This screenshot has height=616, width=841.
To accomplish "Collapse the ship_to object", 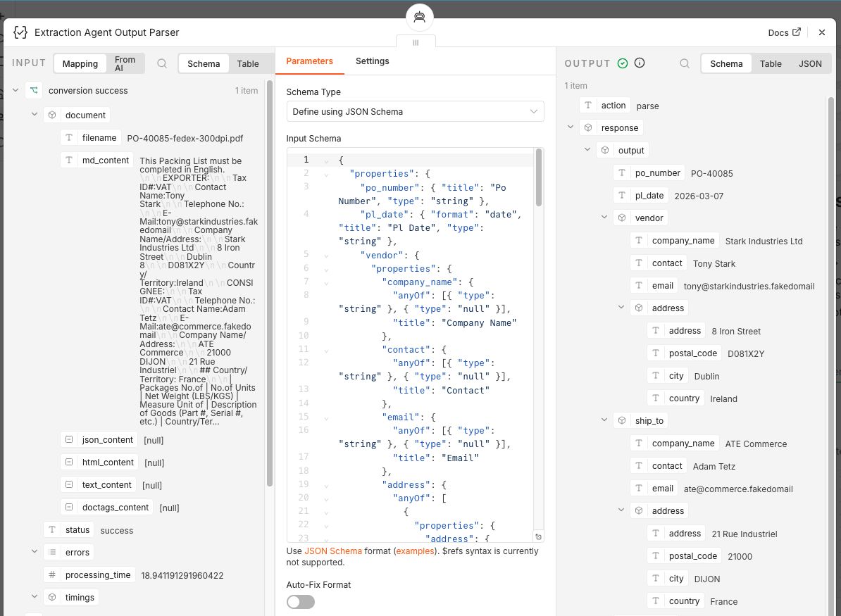I will point(604,420).
